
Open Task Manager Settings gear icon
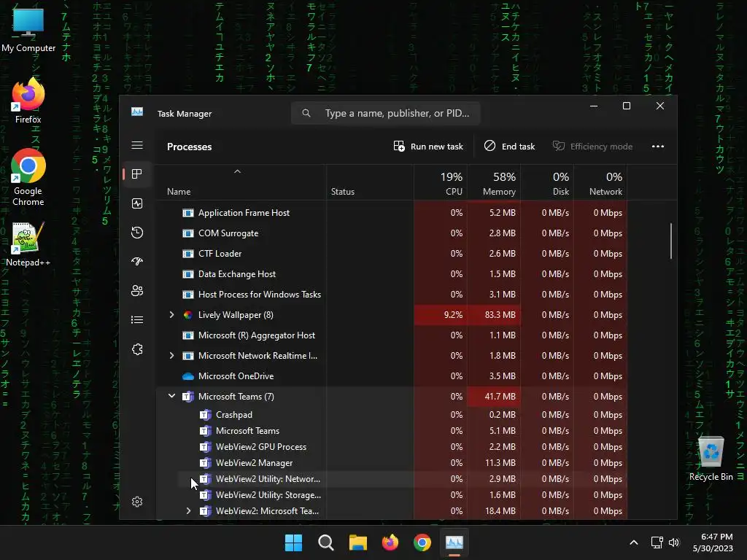[136, 502]
